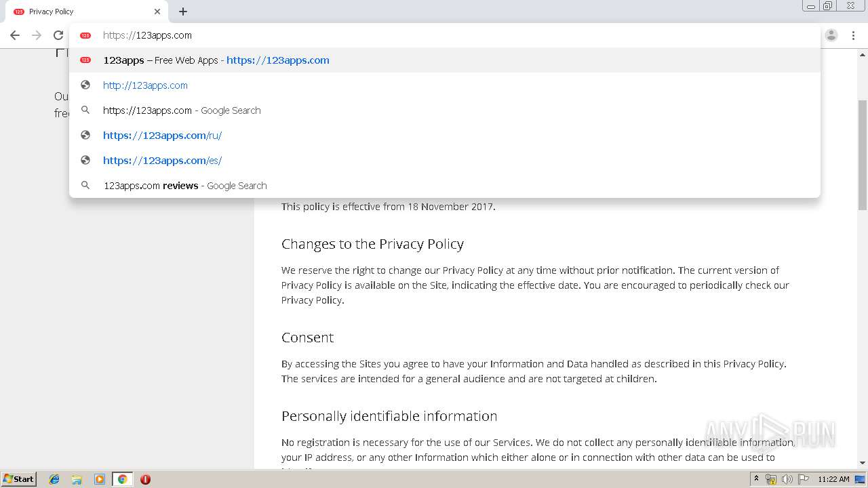Screen dimensions: 868x488
Task: Click the volume speaker tray icon
Action: tap(787, 479)
